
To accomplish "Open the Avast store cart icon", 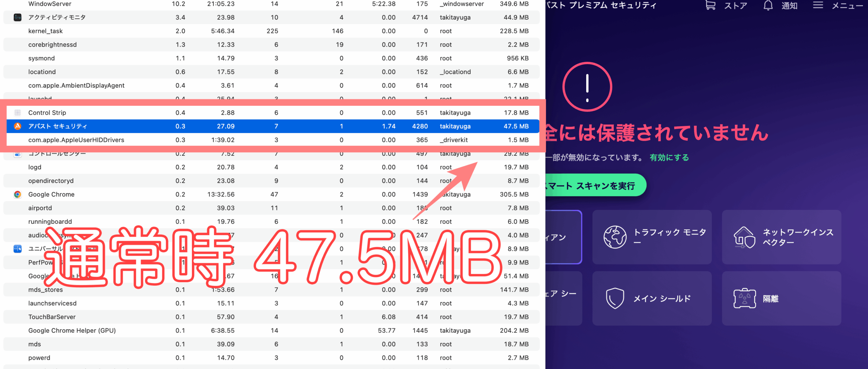I will 710,5.
